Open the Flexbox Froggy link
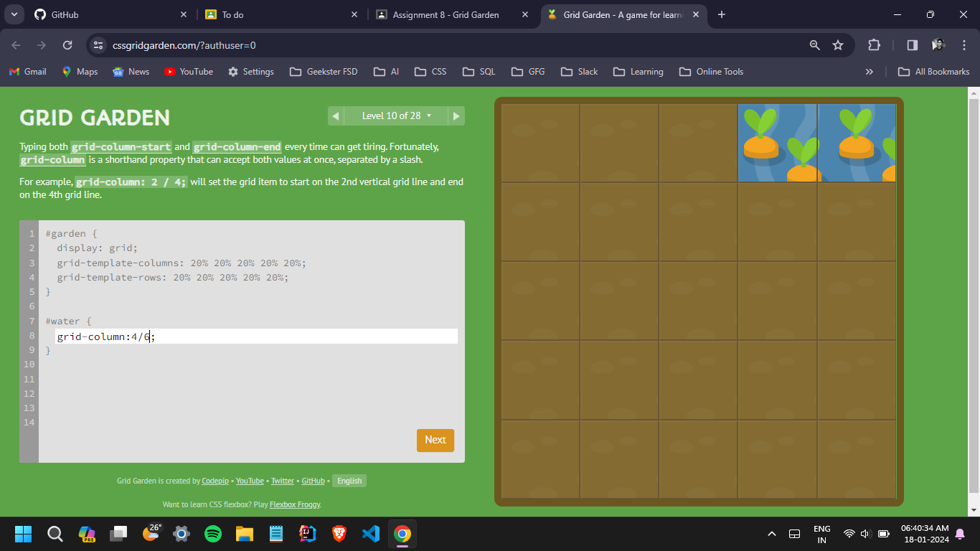980x551 pixels. (x=295, y=504)
